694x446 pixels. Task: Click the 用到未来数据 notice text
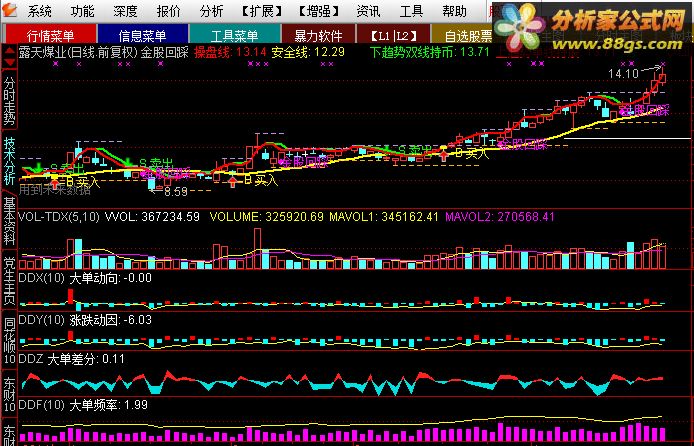(55, 191)
